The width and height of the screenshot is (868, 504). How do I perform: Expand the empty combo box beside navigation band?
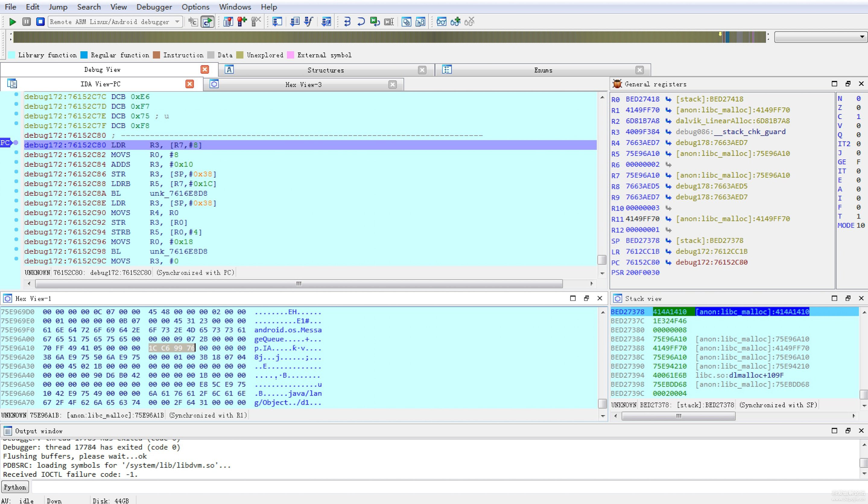862,37
